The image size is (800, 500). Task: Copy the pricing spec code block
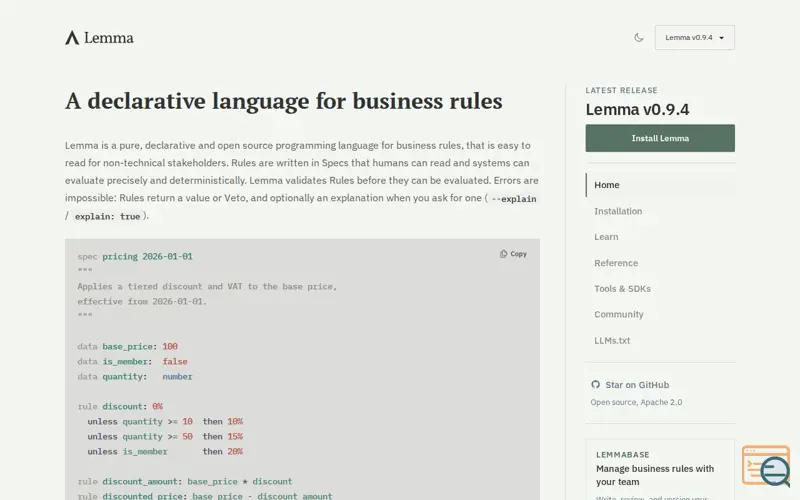[x=513, y=254]
